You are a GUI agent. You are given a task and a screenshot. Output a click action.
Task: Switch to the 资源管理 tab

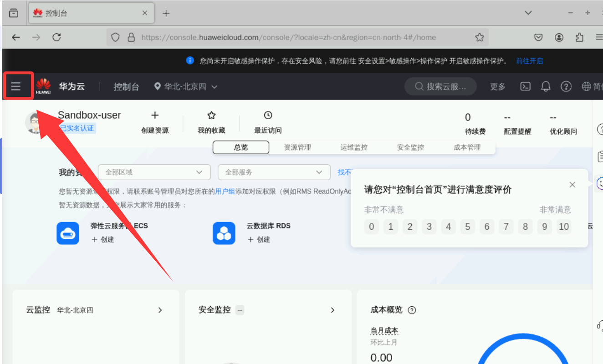(x=297, y=147)
